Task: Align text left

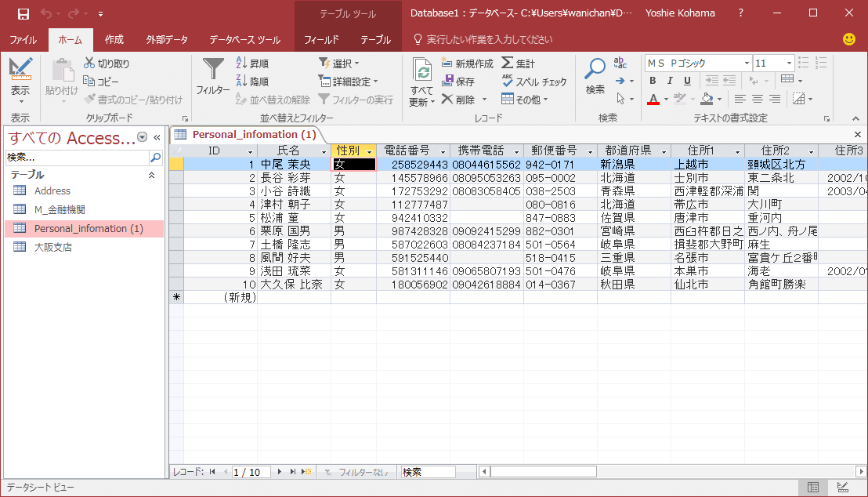Action: 740,100
